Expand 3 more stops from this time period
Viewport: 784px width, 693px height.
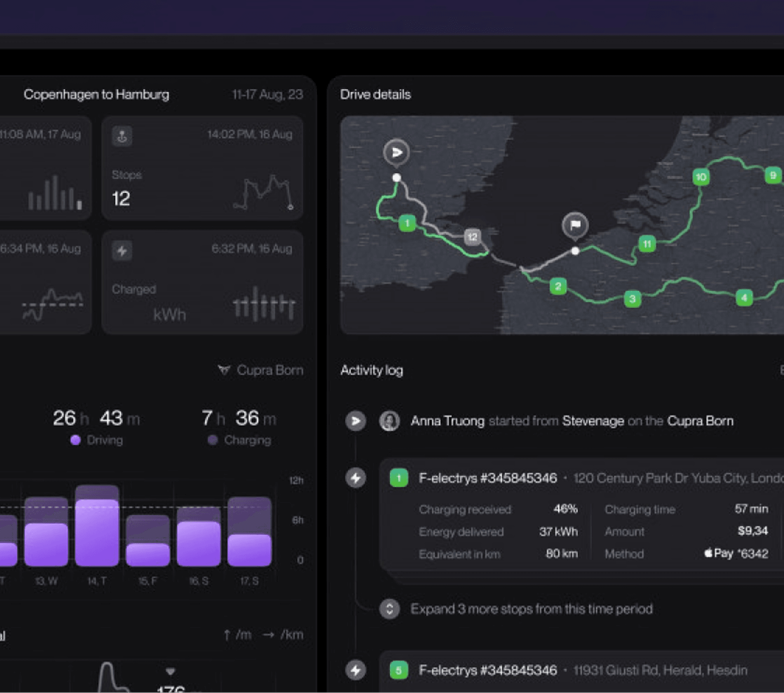pyautogui.click(x=531, y=609)
